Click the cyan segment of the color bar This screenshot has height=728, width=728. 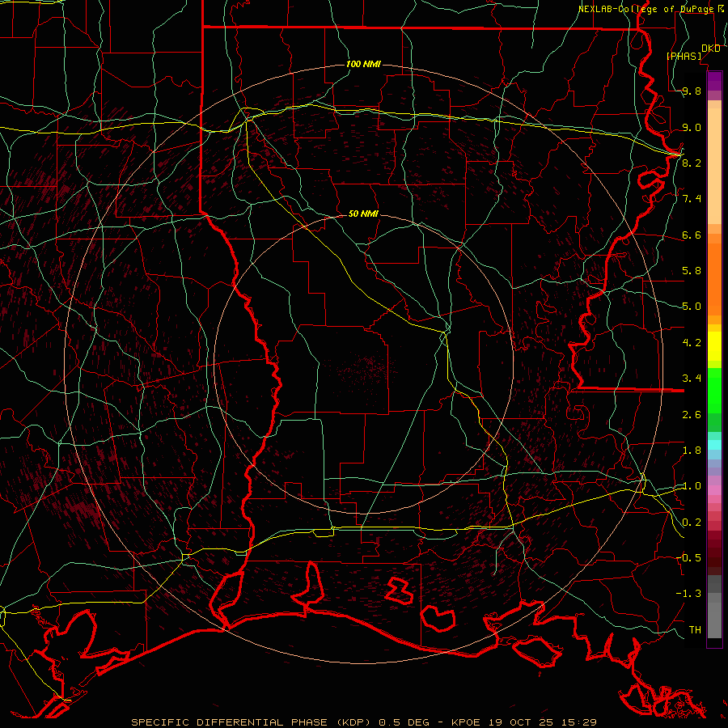click(x=714, y=445)
